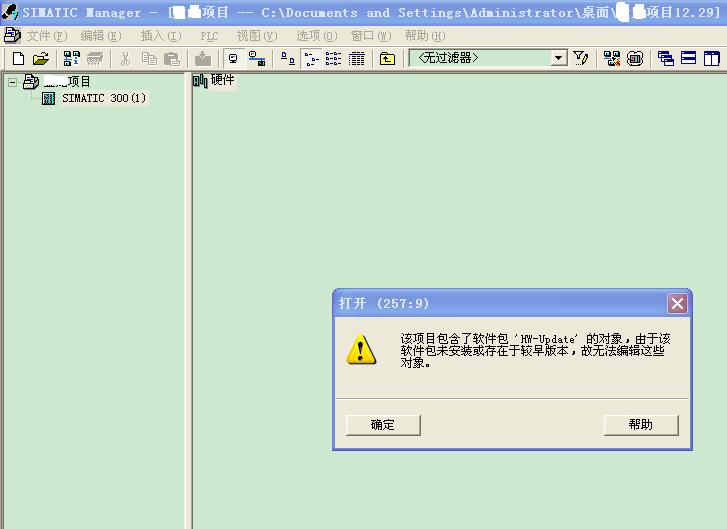Click the Up One Level folder icon

(x=387, y=59)
